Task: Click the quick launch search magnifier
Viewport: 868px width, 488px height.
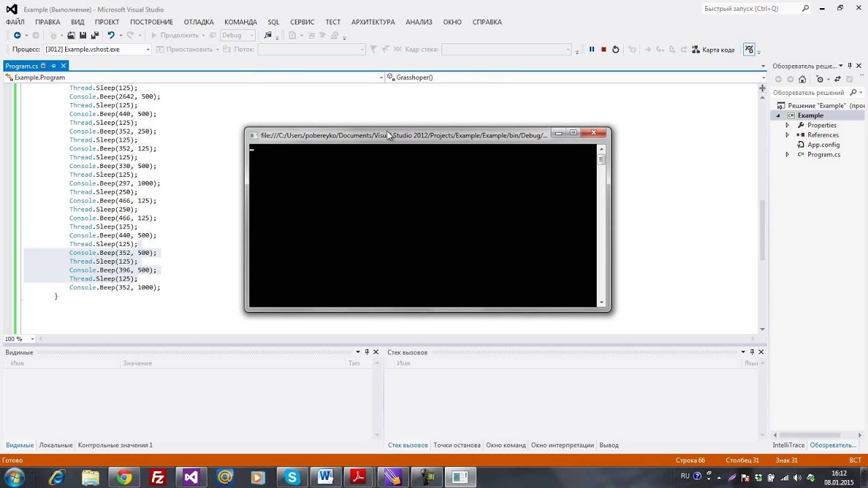Action: pos(806,9)
